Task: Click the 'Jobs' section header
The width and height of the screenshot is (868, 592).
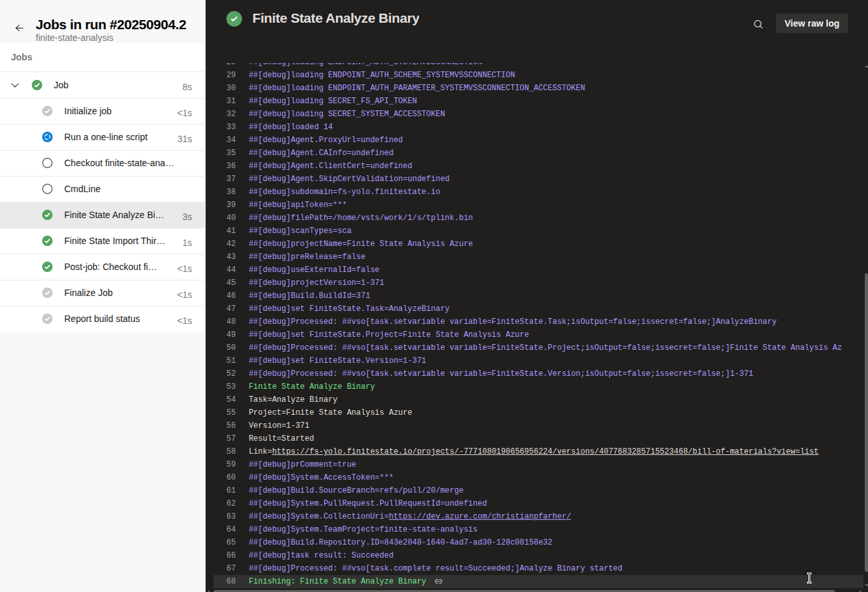Action: (x=21, y=57)
